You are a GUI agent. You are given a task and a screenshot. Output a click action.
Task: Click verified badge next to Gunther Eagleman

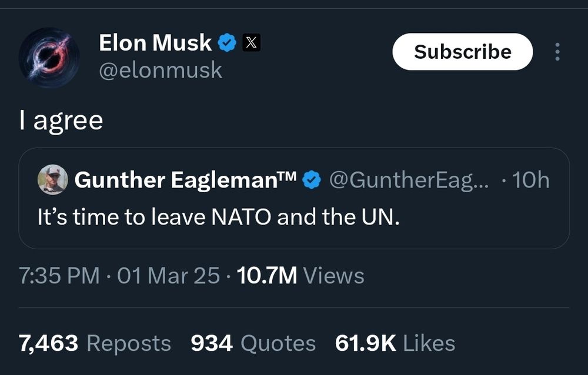click(312, 180)
